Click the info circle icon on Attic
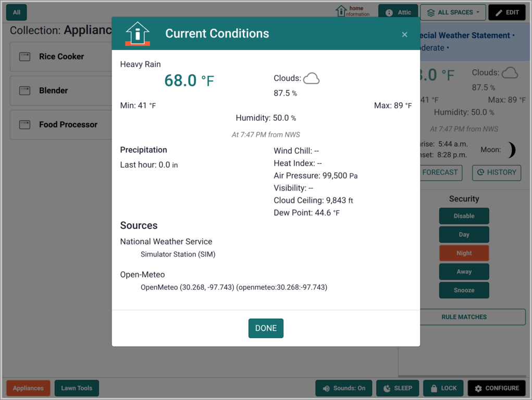Image resolution: width=532 pixels, height=400 pixels. pyautogui.click(x=389, y=13)
